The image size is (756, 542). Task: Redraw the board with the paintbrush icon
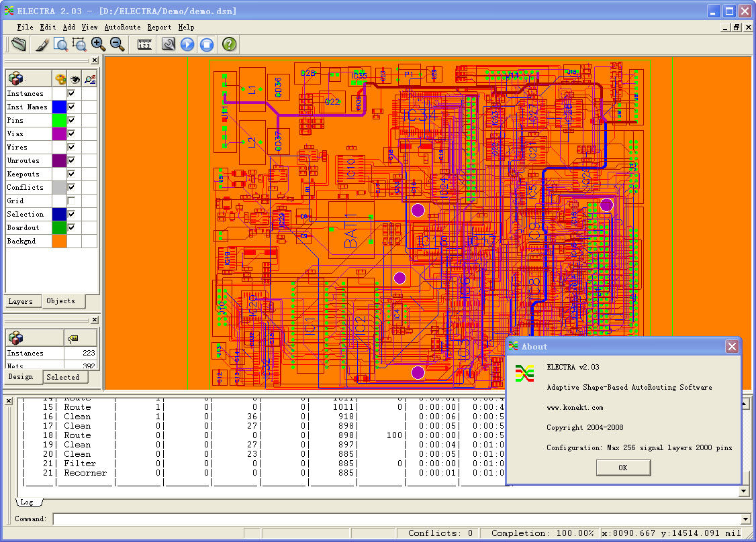coord(42,44)
